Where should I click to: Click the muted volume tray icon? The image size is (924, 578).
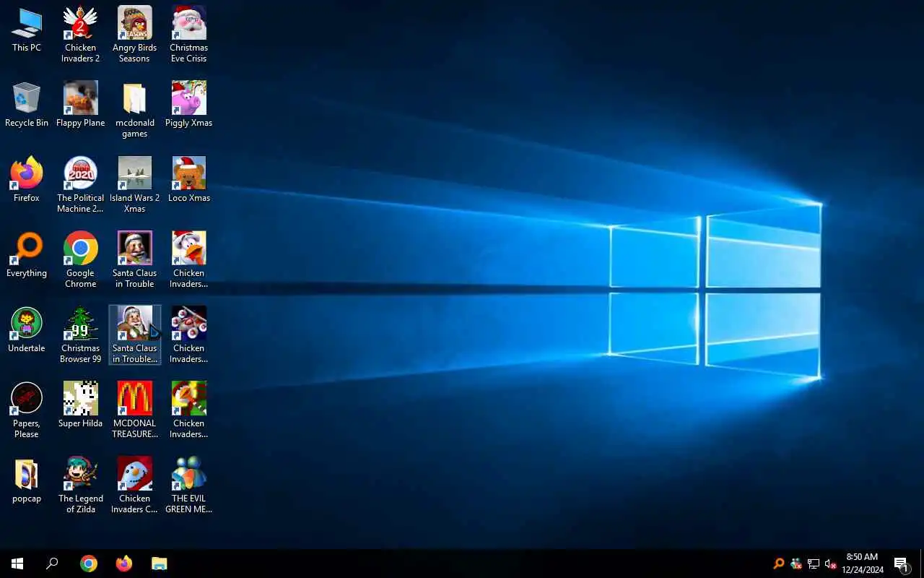click(x=831, y=564)
